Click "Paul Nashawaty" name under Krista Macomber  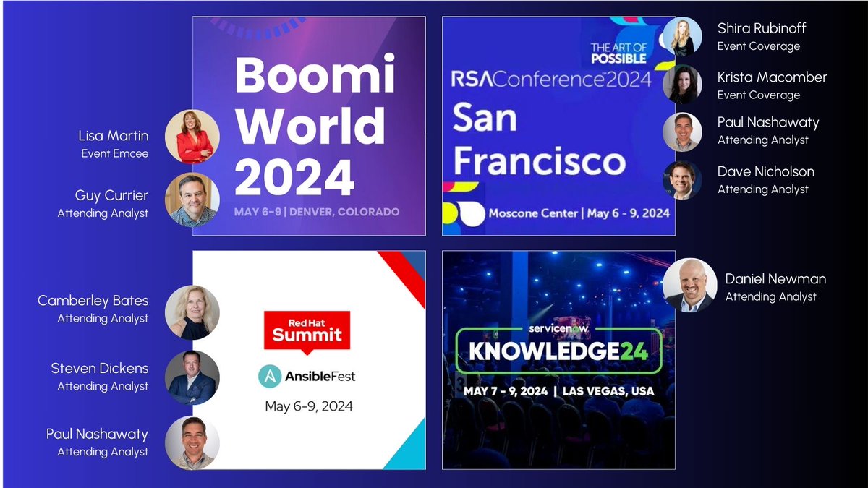point(768,122)
